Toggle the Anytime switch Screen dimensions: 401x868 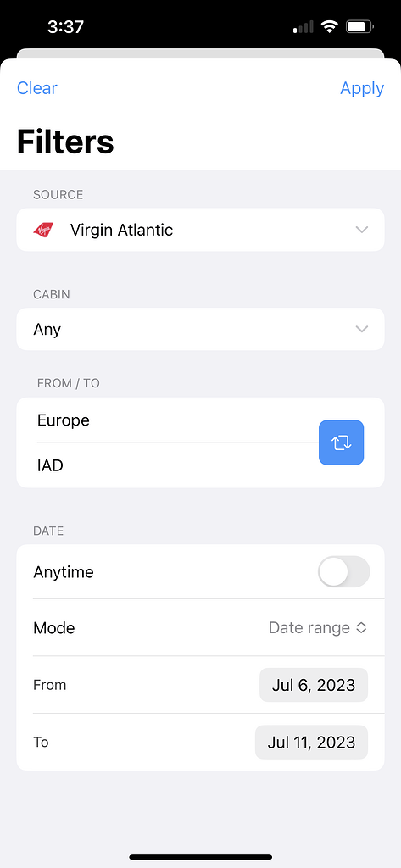pos(343,571)
